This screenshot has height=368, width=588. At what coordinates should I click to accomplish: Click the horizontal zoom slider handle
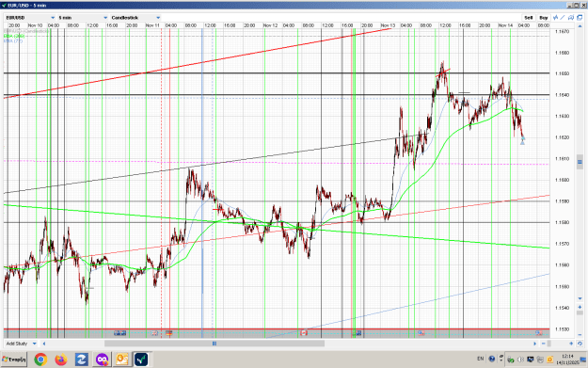(549, 344)
